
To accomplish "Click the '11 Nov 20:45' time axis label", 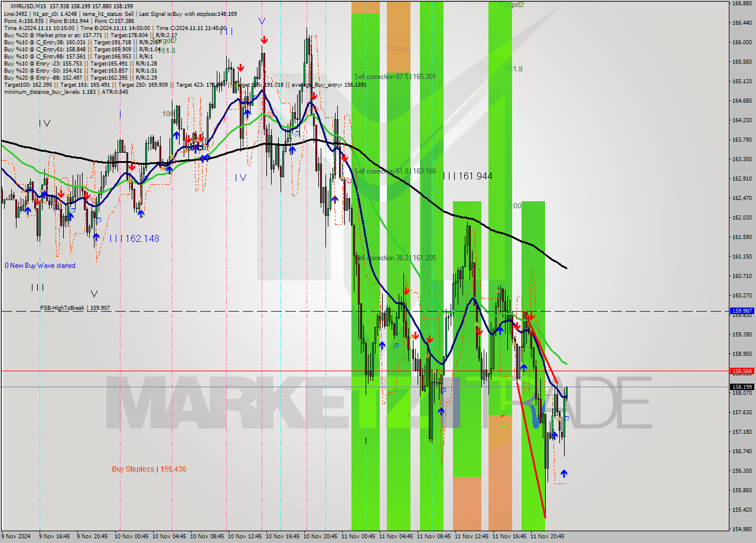I will coord(548,537).
